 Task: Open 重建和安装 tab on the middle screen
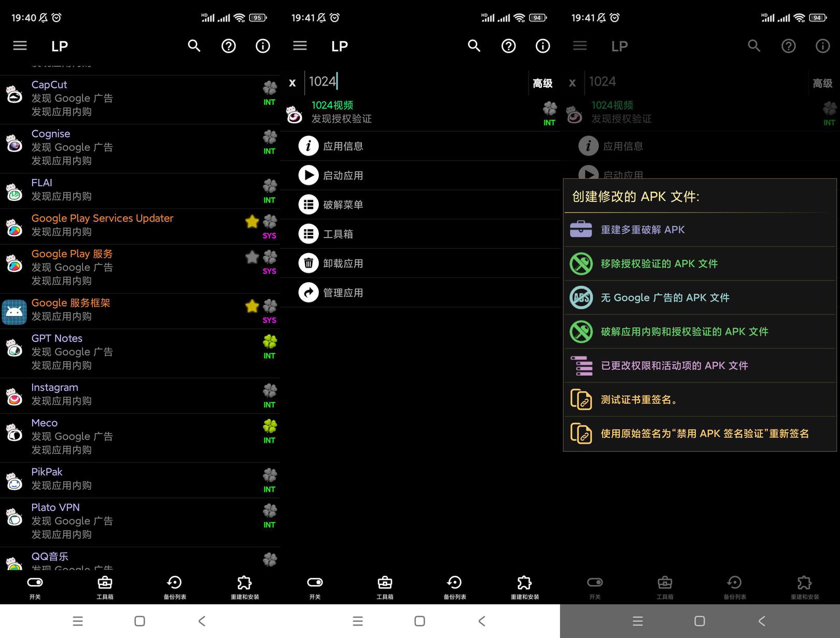coord(525,587)
